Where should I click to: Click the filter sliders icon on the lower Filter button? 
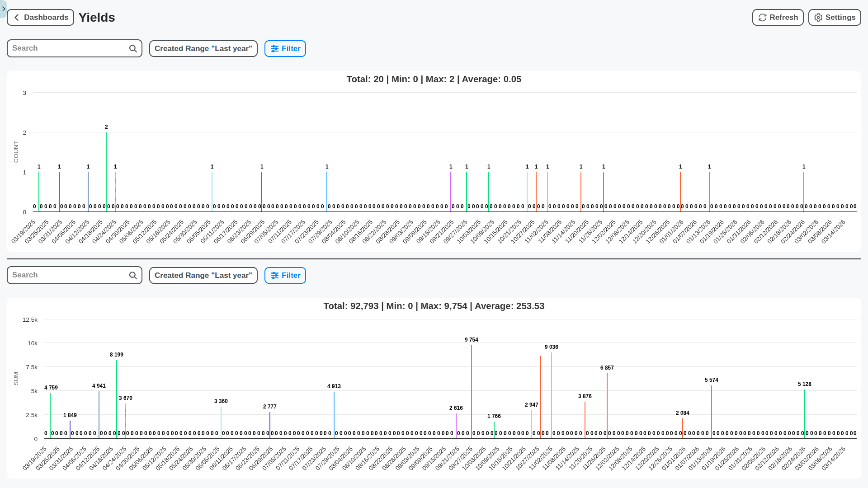275,275
